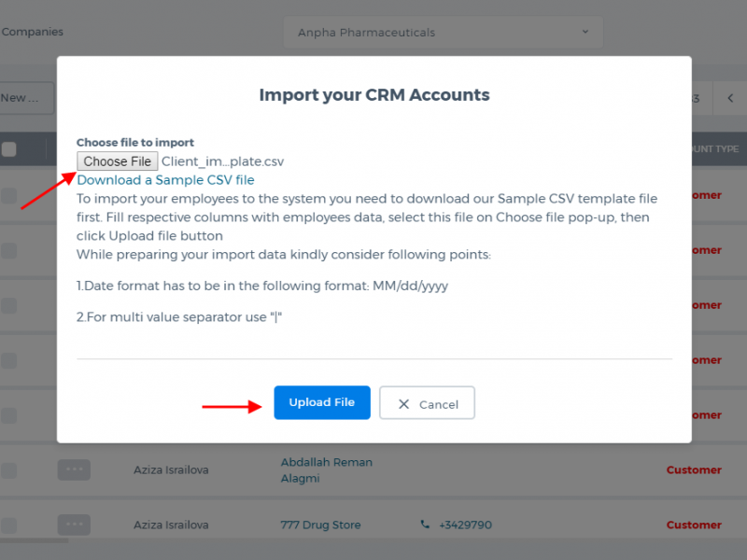Click the New... button on the left
Screen dimensions: 747x560
pos(27,98)
